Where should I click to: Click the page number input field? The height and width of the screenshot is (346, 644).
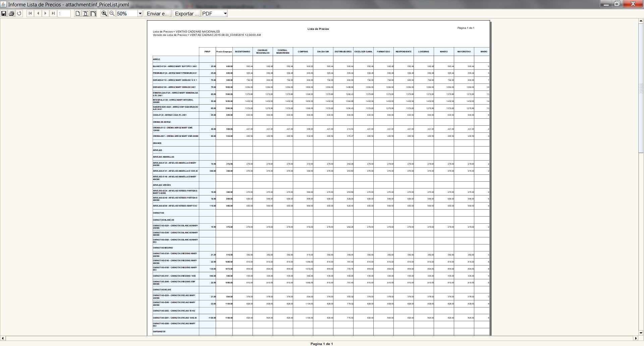pos(64,14)
